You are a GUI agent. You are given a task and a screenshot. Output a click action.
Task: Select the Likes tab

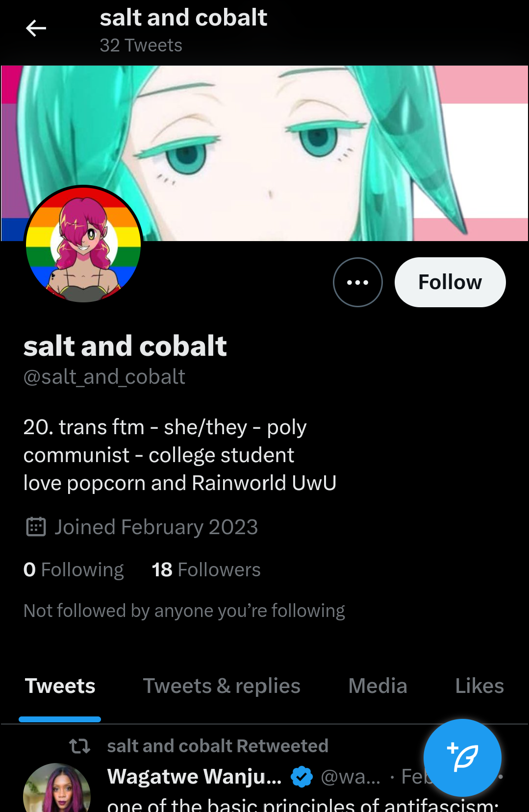point(479,686)
